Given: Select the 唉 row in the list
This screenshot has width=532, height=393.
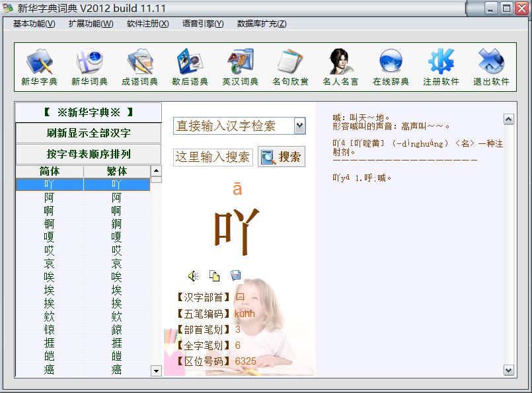Looking at the screenshot, I should coord(83,277).
